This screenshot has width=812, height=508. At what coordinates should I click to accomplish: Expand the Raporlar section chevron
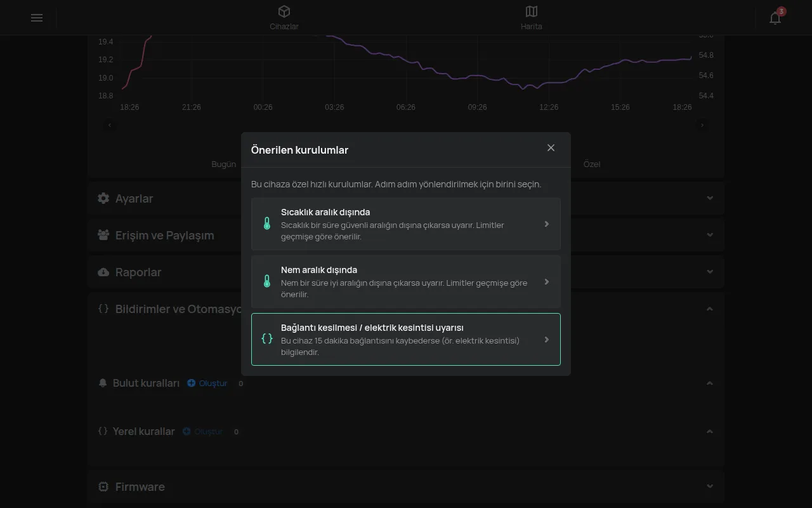pos(710,272)
